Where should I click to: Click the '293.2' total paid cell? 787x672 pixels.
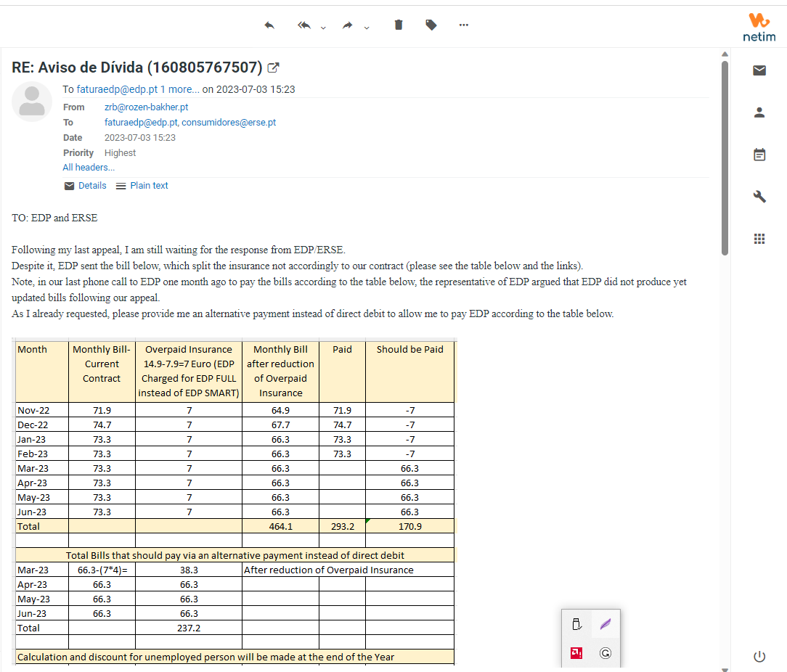(x=342, y=526)
